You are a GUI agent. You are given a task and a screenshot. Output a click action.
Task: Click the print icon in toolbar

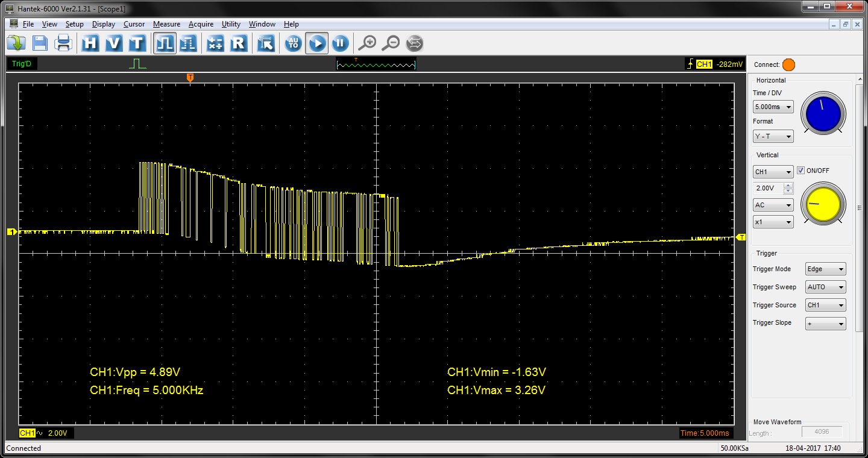(63, 43)
